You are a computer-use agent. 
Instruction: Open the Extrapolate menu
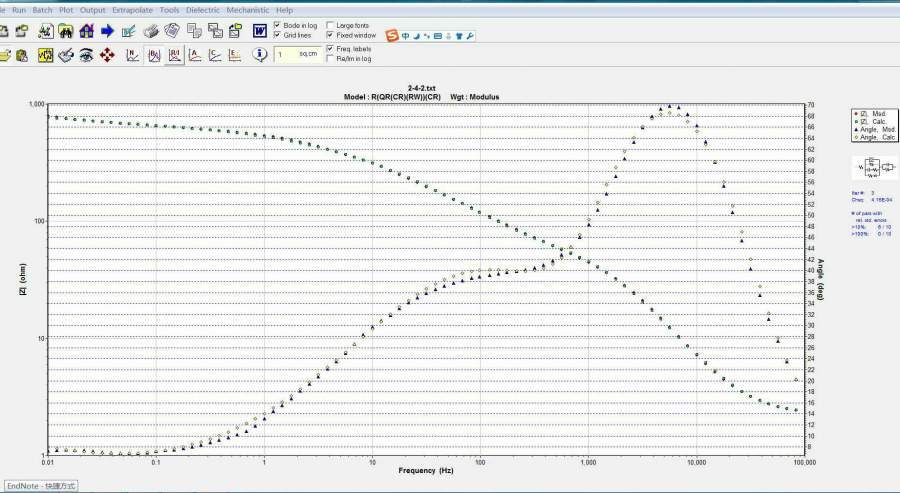point(133,10)
